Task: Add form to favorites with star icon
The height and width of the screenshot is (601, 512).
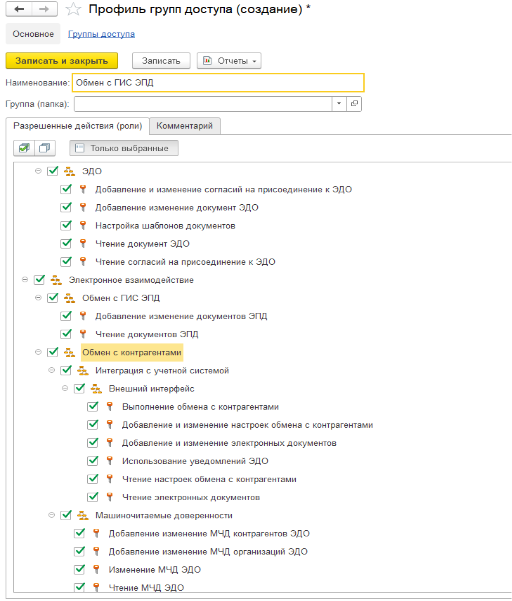Action: pos(73,9)
